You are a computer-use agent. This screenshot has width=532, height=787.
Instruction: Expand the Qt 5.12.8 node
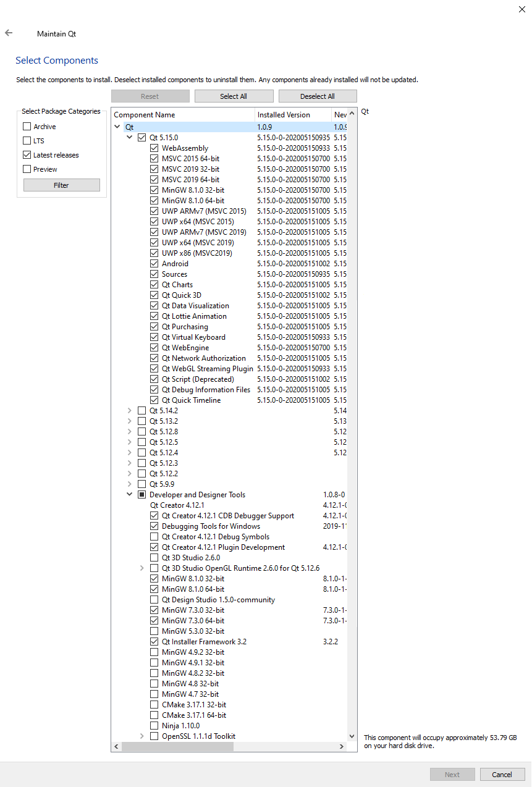point(130,432)
